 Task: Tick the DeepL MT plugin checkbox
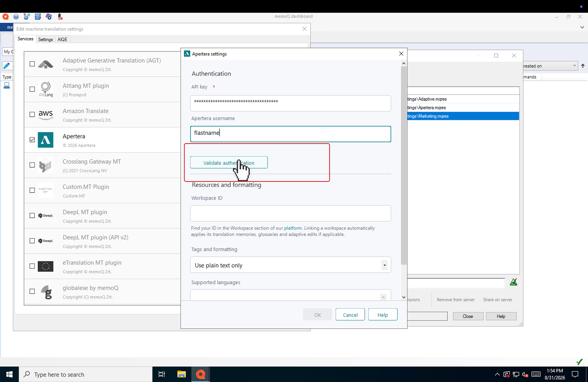click(32, 215)
